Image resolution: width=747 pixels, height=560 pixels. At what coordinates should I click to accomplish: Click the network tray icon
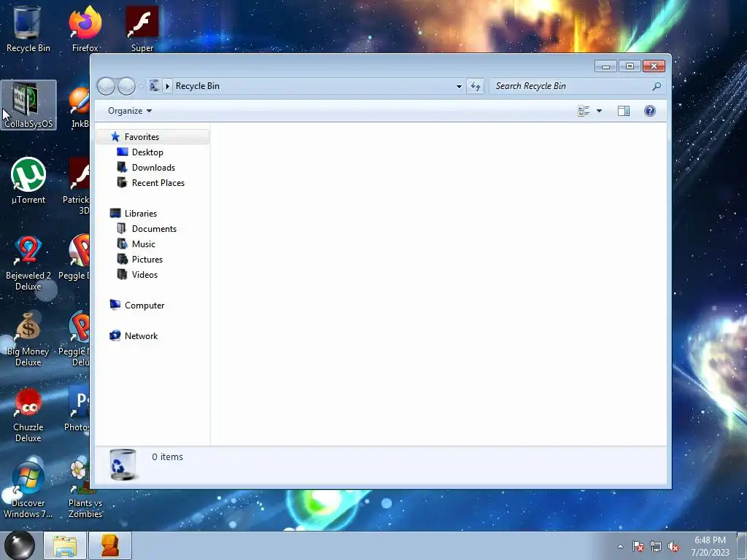coord(656,546)
